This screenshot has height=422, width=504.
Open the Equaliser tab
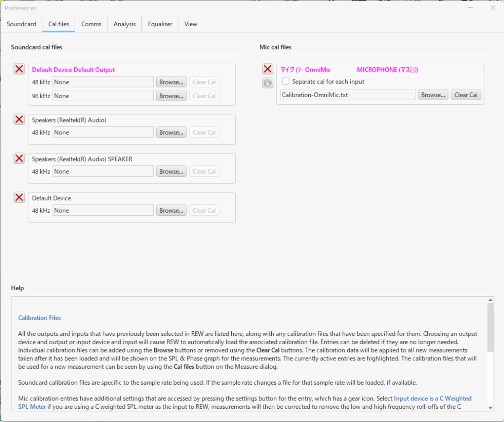click(160, 24)
